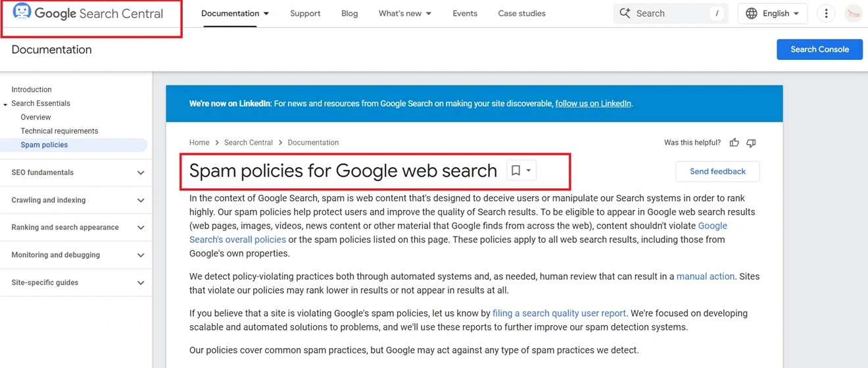
Task: Open the Blog menu item
Action: pyautogui.click(x=350, y=13)
